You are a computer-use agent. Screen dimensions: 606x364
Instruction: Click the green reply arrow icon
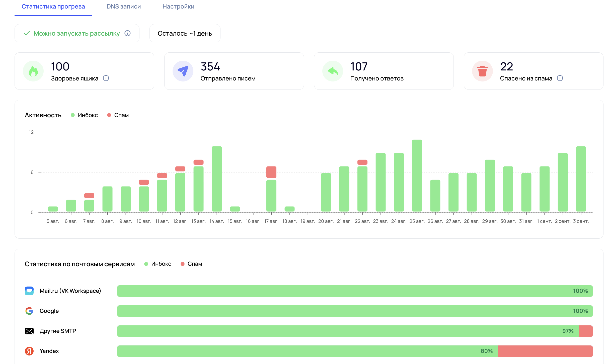[333, 71]
